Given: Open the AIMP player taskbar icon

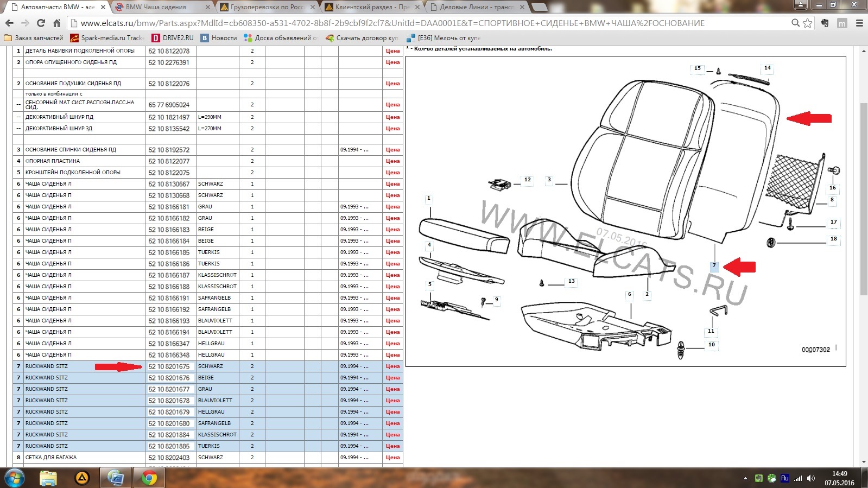Looking at the screenshot, I should tap(82, 478).
